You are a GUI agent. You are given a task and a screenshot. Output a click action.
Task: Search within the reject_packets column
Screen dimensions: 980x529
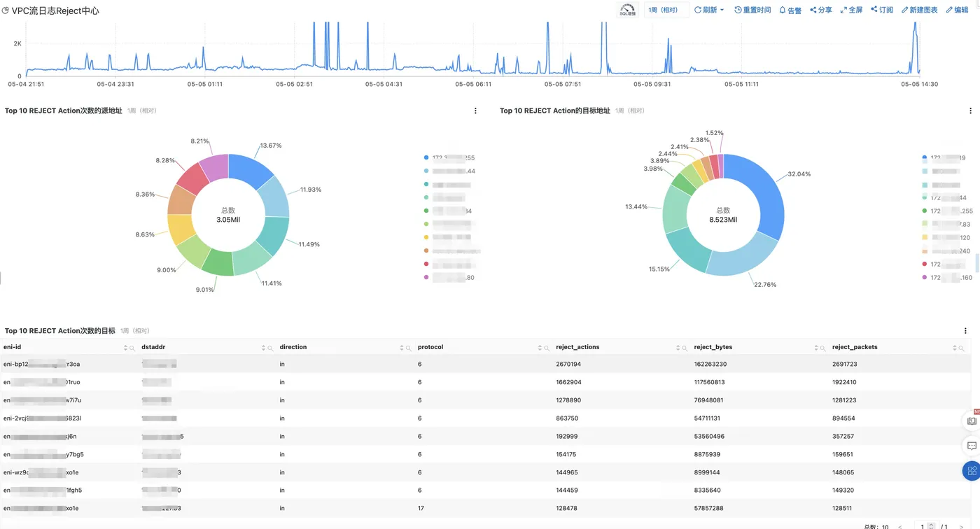pos(961,348)
